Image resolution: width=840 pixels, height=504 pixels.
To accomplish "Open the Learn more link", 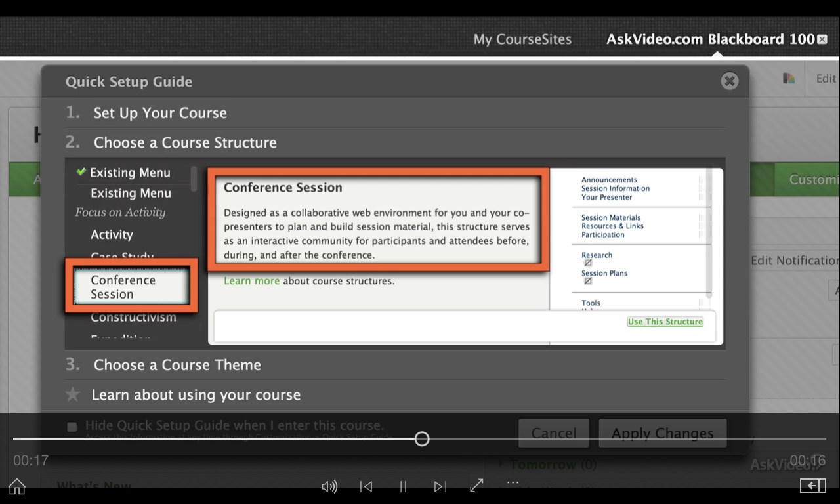I will coord(251,281).
